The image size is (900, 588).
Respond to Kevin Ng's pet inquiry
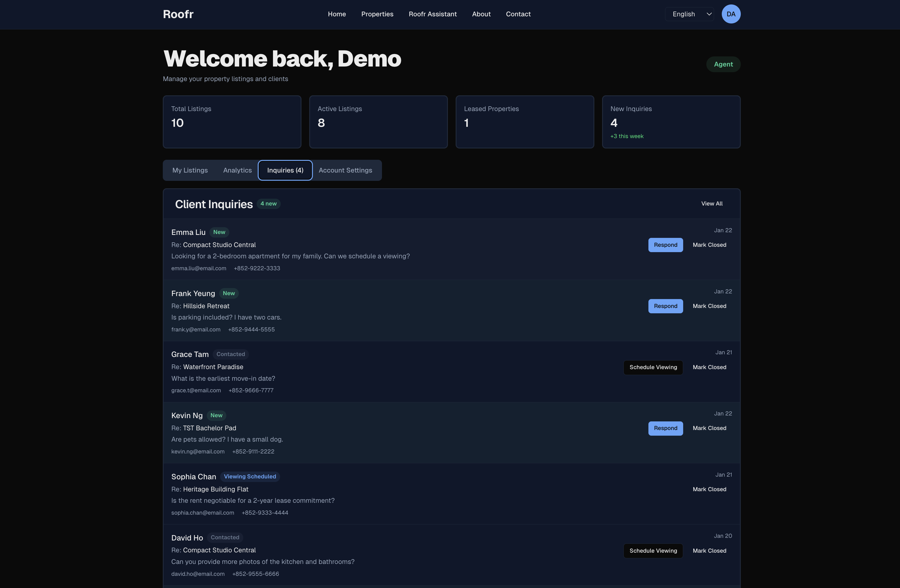pos(665,428)
